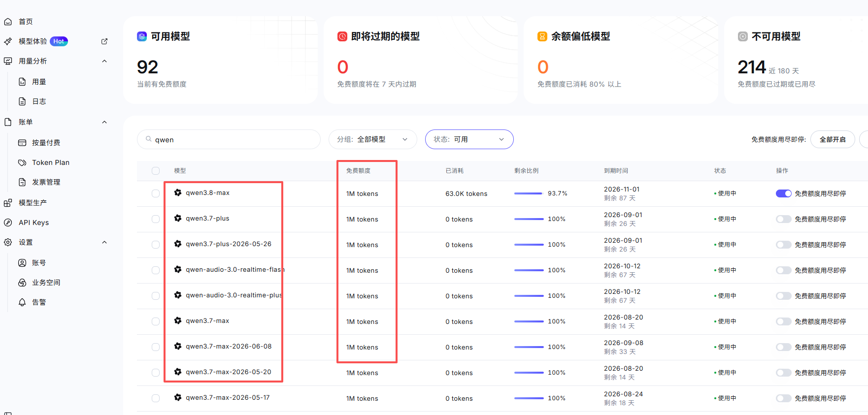Click the 214 unavailable models count
This screenshot has height=415, width=868.
point(752,67)
